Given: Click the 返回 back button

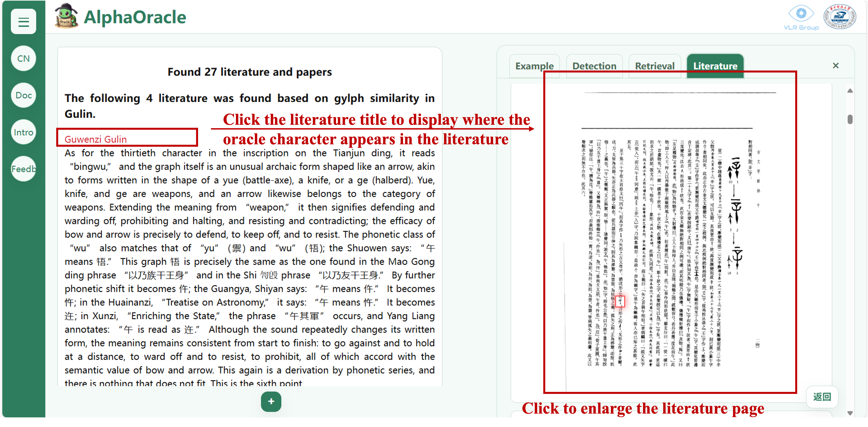Looking at the screenshot, I should pyautogui.click(x=822, y=397).
